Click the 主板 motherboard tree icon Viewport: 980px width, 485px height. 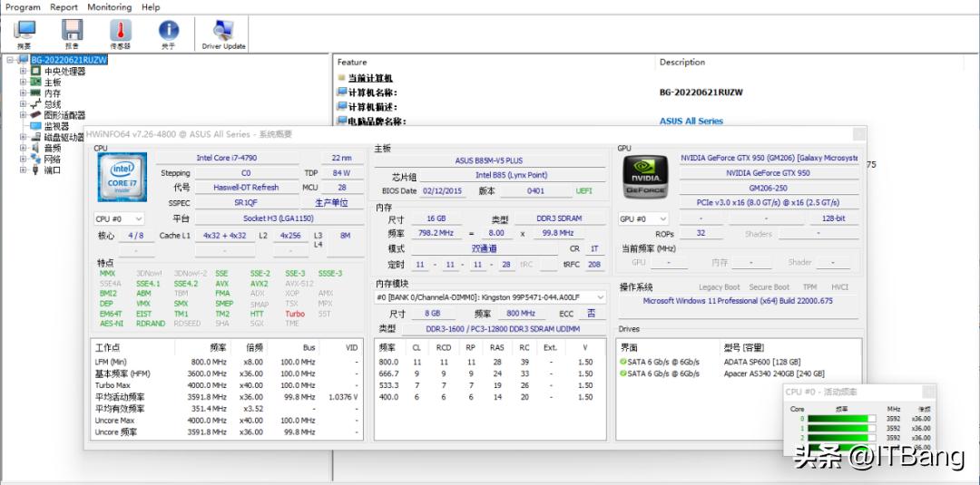coord(35,82)
